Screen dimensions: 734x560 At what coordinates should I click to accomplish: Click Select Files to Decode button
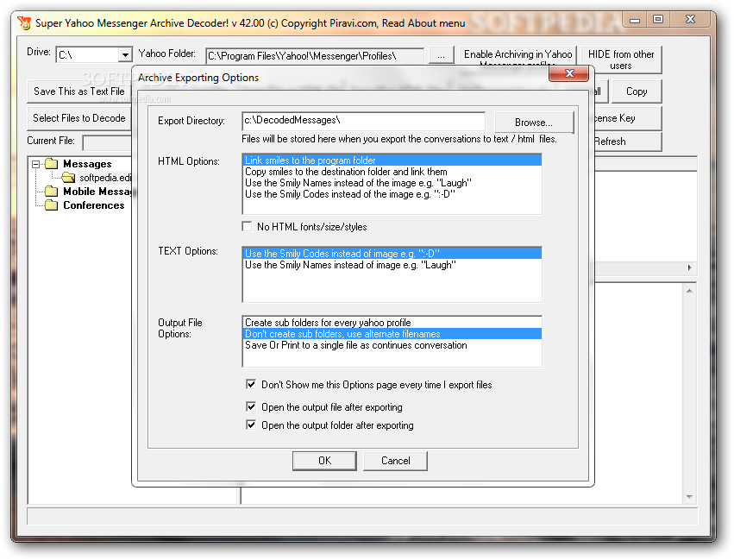(x=78, y=118)
